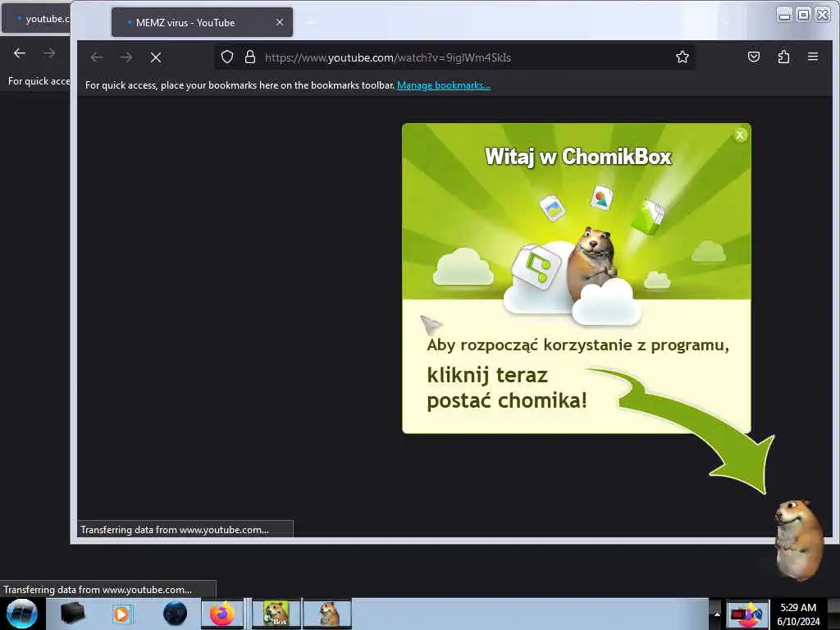View site security via the padlock icon
The height and width of the screenshot is (630, 840).
(x=249, y=57)
